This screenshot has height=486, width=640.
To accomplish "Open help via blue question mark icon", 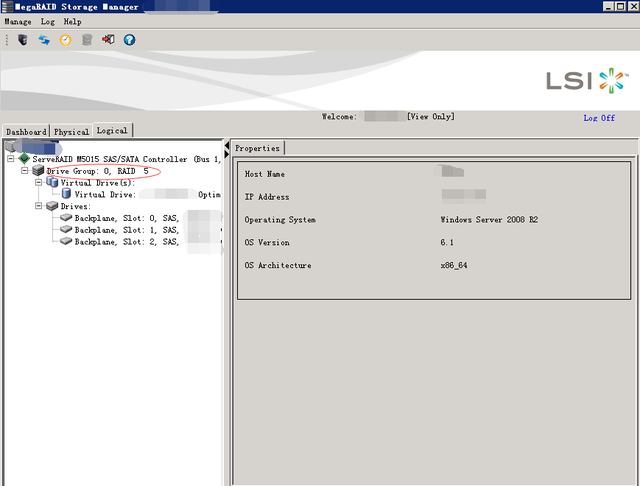I will point(129,40).
